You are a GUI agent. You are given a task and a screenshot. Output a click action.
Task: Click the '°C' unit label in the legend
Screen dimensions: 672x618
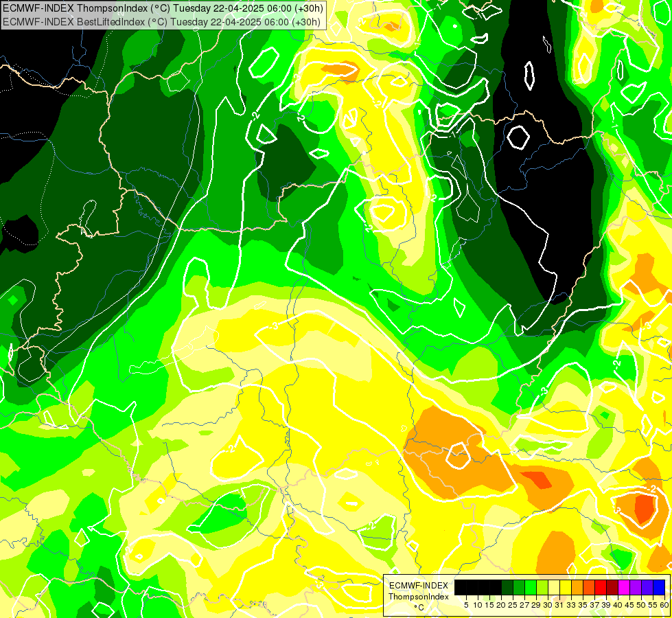(419, 608)
